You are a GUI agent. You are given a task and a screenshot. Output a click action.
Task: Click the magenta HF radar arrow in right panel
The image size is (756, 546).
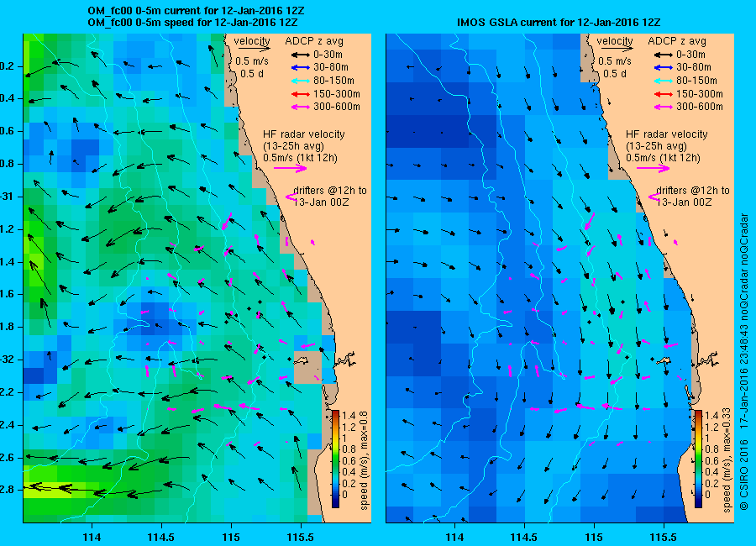point(653,168)
